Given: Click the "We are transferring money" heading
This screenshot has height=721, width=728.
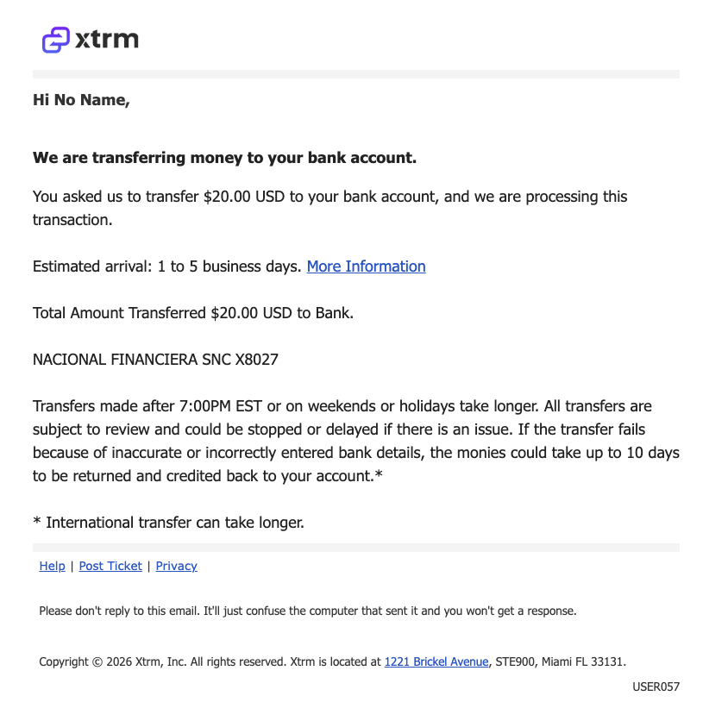Looking at the screenshot, I should (225, 158).
